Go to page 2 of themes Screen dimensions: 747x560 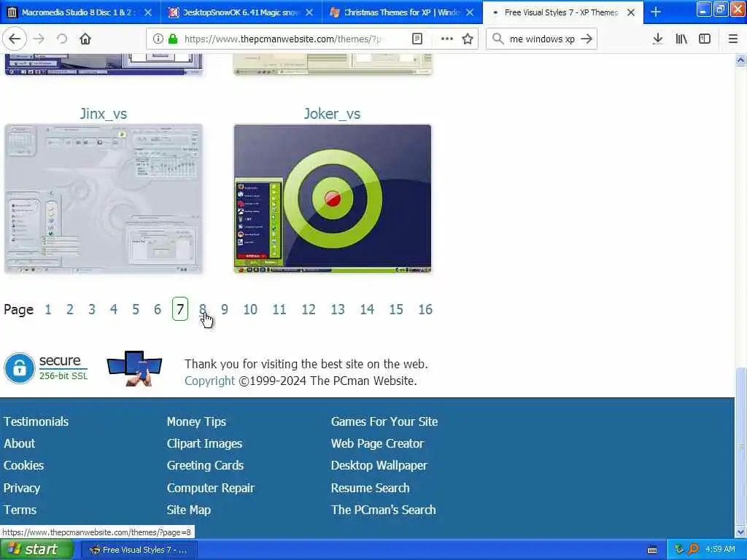70,309
